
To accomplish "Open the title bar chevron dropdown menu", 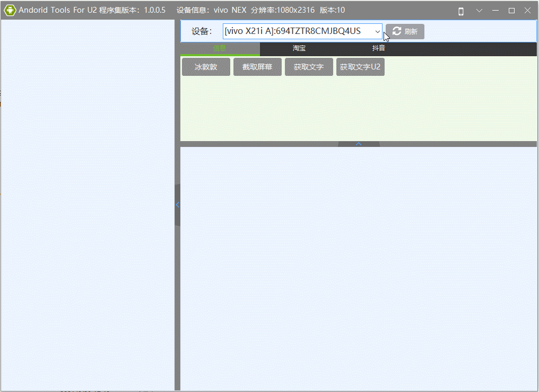I will [x=479, y=11].
